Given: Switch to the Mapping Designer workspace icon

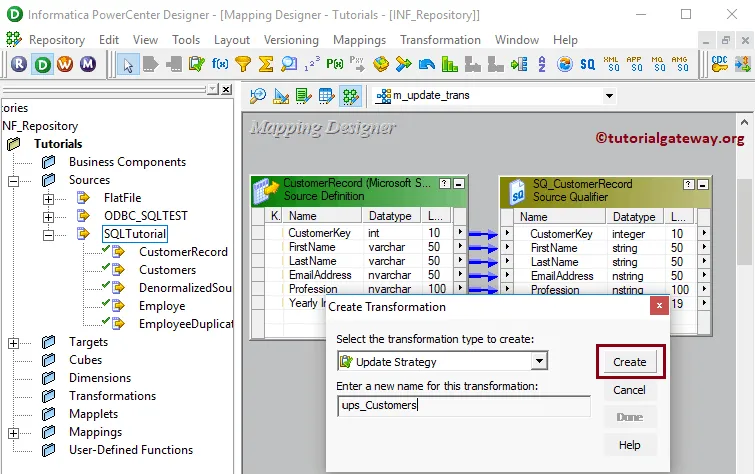Looking at the screenshot, I should (x=350, y=96).
